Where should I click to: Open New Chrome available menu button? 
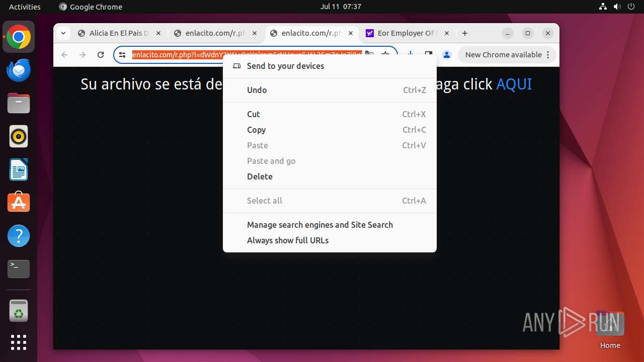[507, 55]
